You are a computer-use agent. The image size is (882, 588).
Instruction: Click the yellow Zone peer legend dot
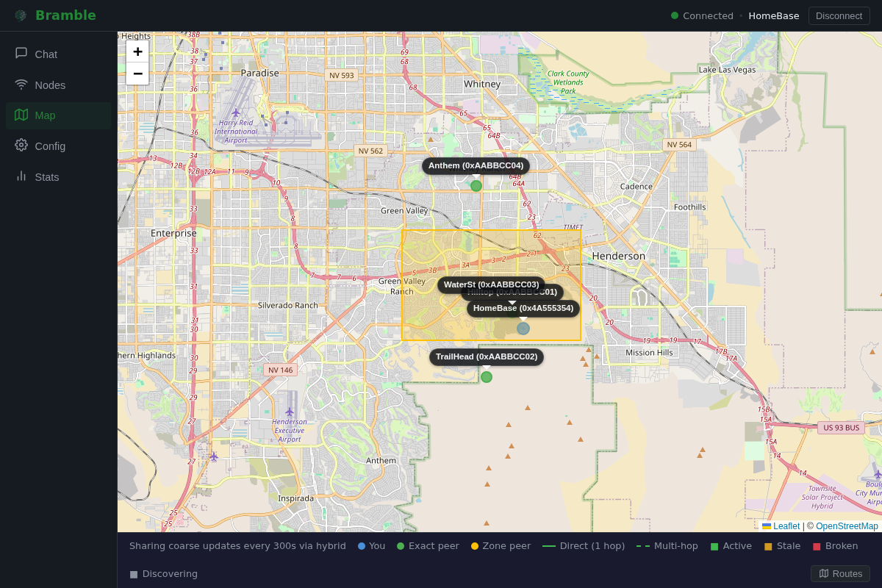(475, 546)
